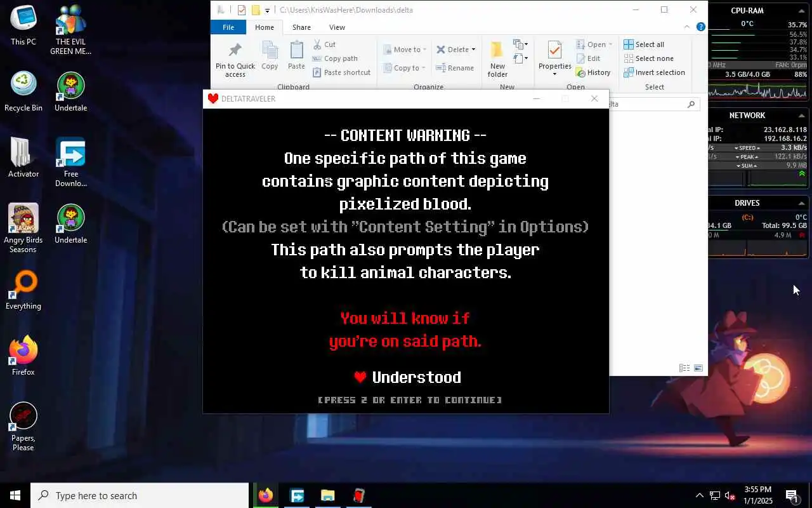
Task: Click the SUM selector in Network widget
Action: coord(747,166)
